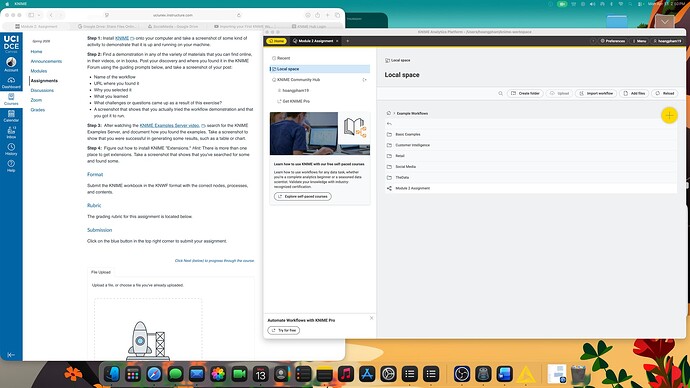Open Trash in the Dock
690x388 pixels.
click(x=578, y=374)
